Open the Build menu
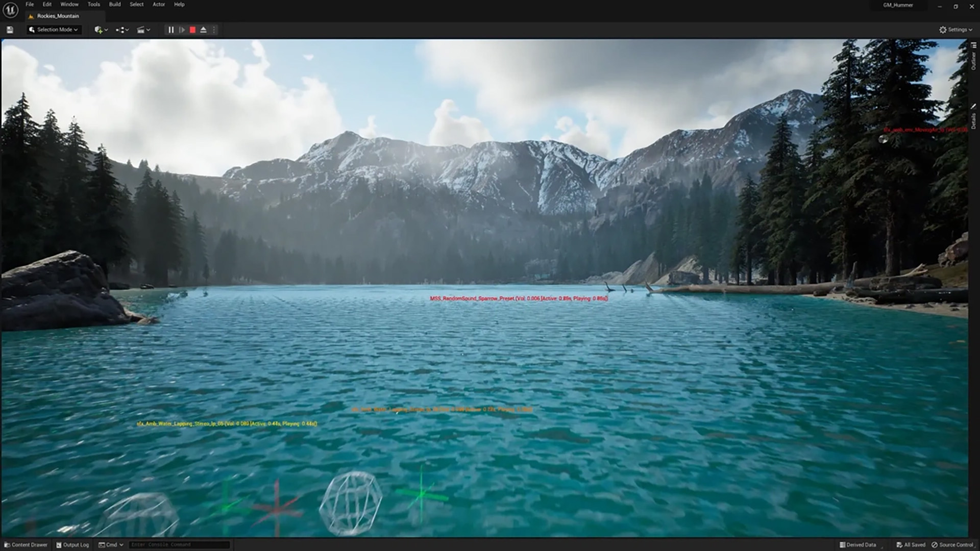Screen dimensions: 980x551 click(x=114, y=4)
